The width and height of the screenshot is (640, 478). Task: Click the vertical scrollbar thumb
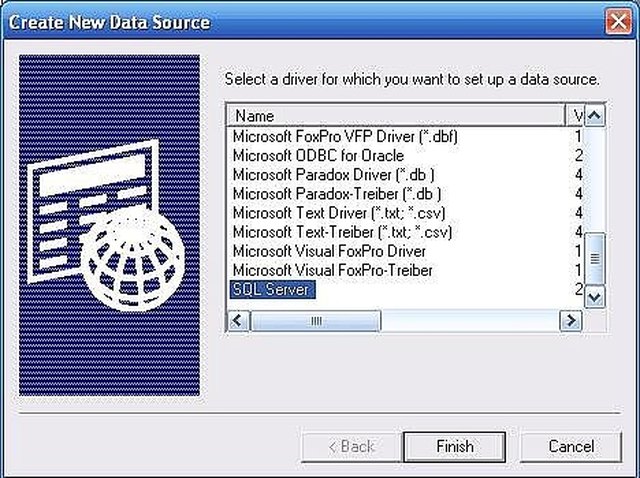click(595, 258)
